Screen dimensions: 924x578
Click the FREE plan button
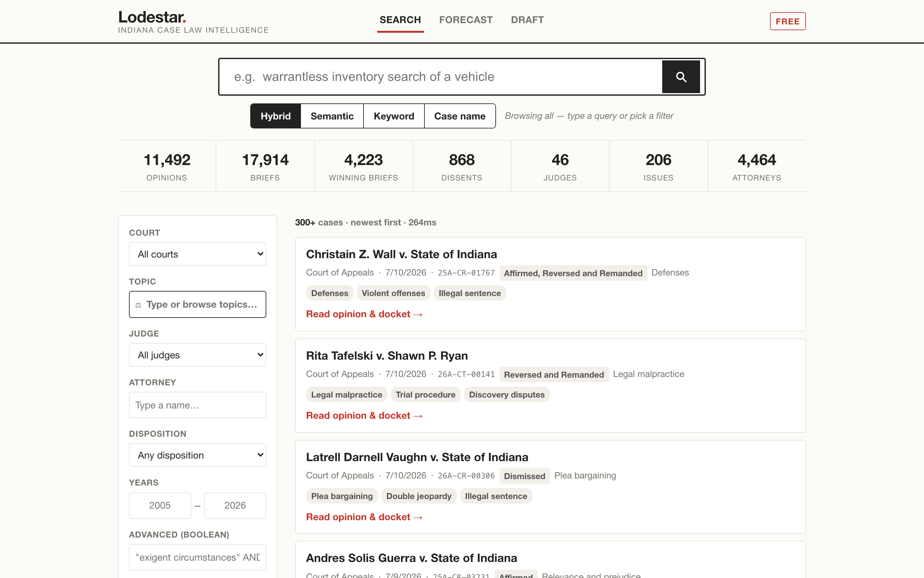pos(788,22)
